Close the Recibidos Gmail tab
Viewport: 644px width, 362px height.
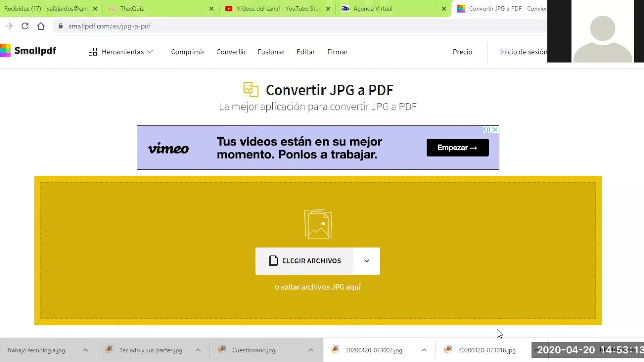tap(95, 9)
